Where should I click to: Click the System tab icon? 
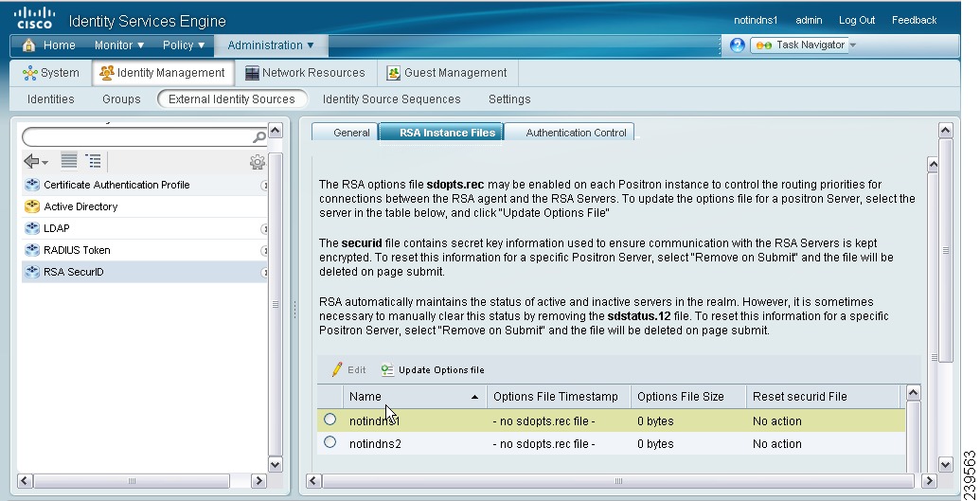(x=30, y=73)
